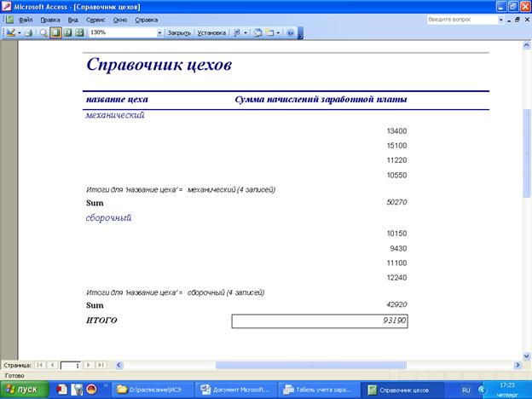The width and height of the screenshot is (532, 399).
Task: Click the value 12240
Action: [396, 278]
